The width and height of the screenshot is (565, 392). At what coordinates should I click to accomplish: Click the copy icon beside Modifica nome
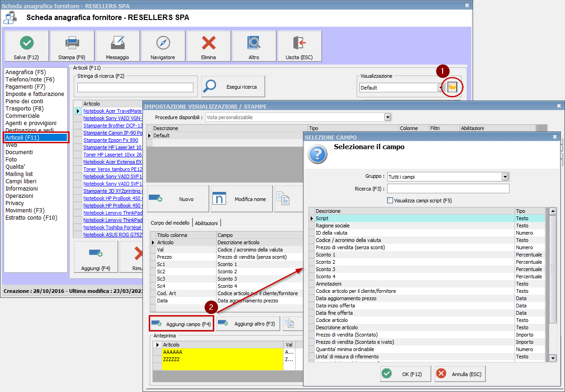[x=283, y=199]
